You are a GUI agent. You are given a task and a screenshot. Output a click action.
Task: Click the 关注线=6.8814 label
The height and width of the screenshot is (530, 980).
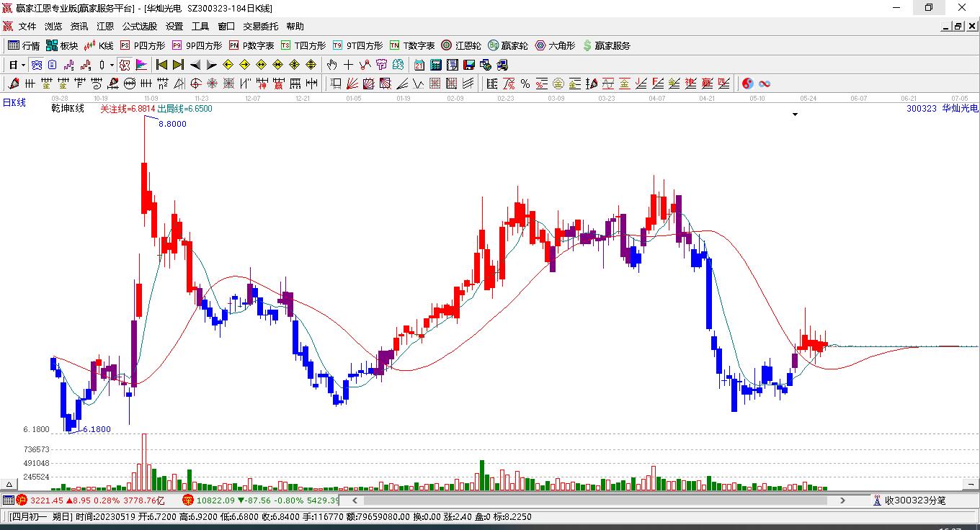point(128,109)
